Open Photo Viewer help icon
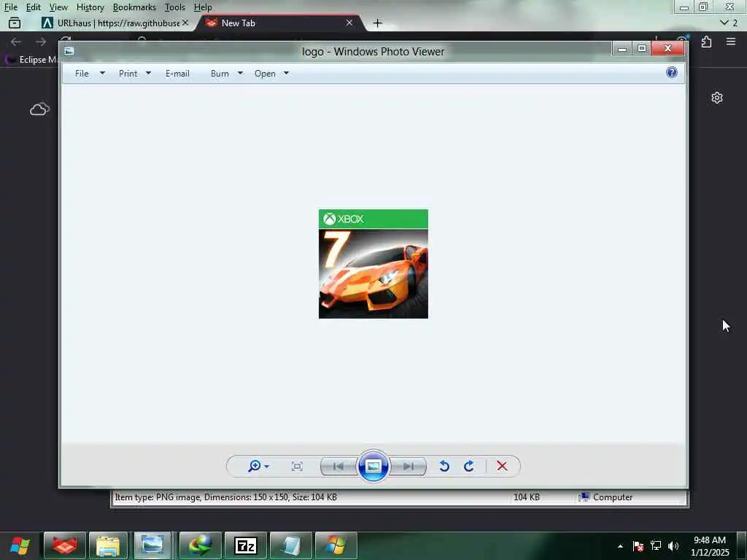747x560 pixels. (672, 72)
